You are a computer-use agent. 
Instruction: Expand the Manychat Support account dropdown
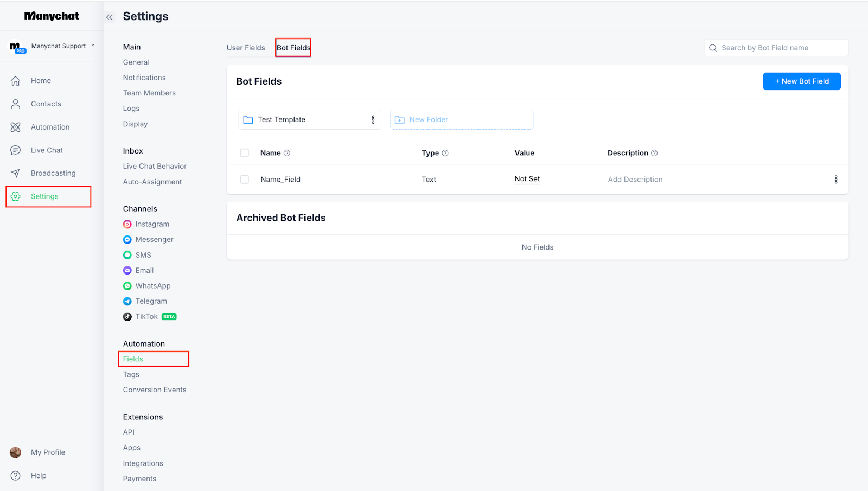coord(93,46)
